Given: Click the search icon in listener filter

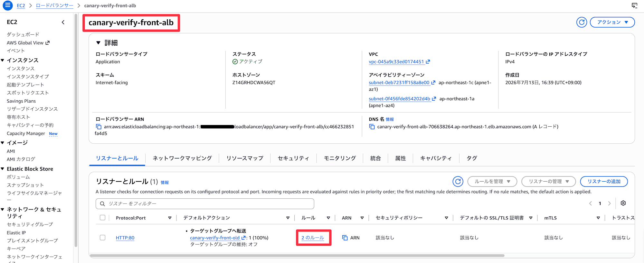Looking at the screenshot, I should (102, 204).
